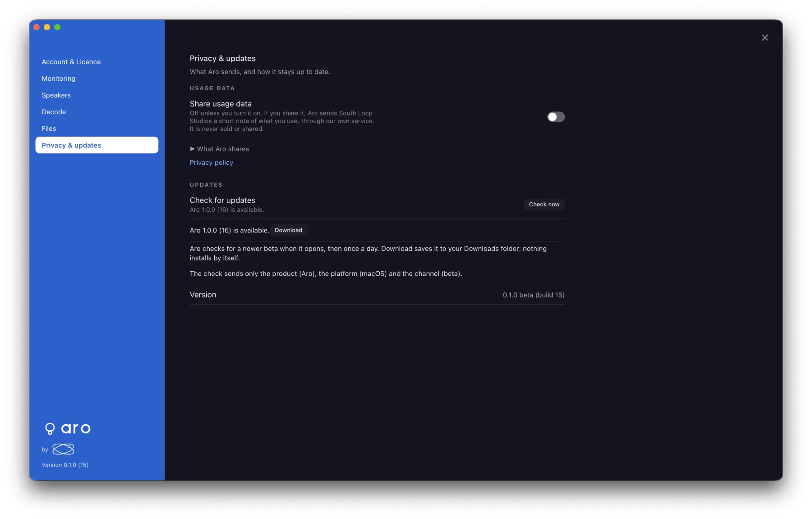Screen dimensions: 812x519
Task: Open the Privacy policy link
Action: pyautogui.click(x=211, y=162)
